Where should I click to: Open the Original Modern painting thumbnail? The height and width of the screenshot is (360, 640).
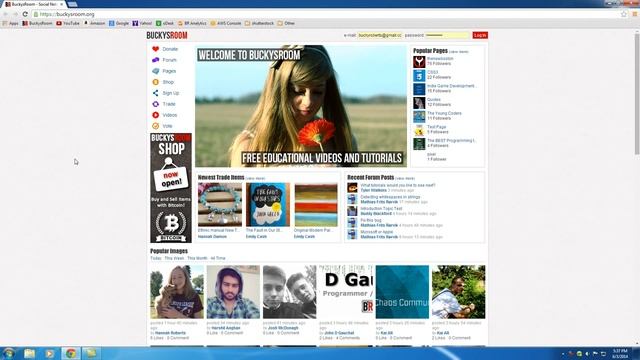click(316, 204)
